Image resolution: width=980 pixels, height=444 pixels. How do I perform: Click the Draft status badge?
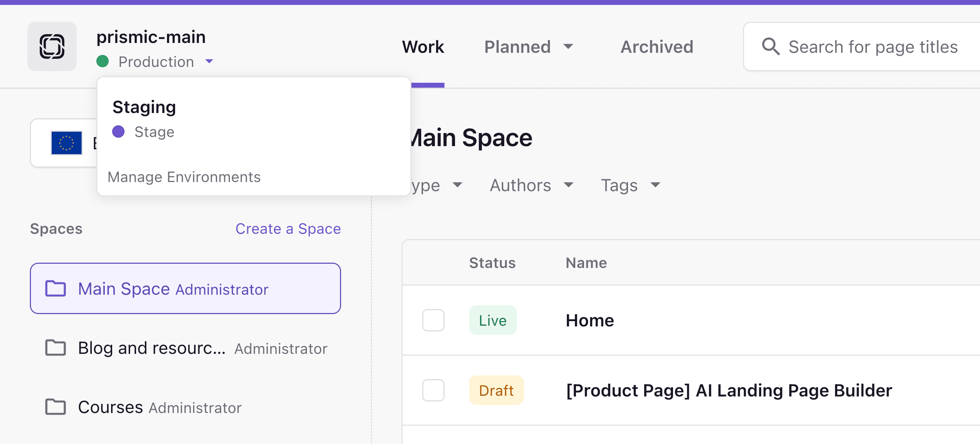[496, 390]
